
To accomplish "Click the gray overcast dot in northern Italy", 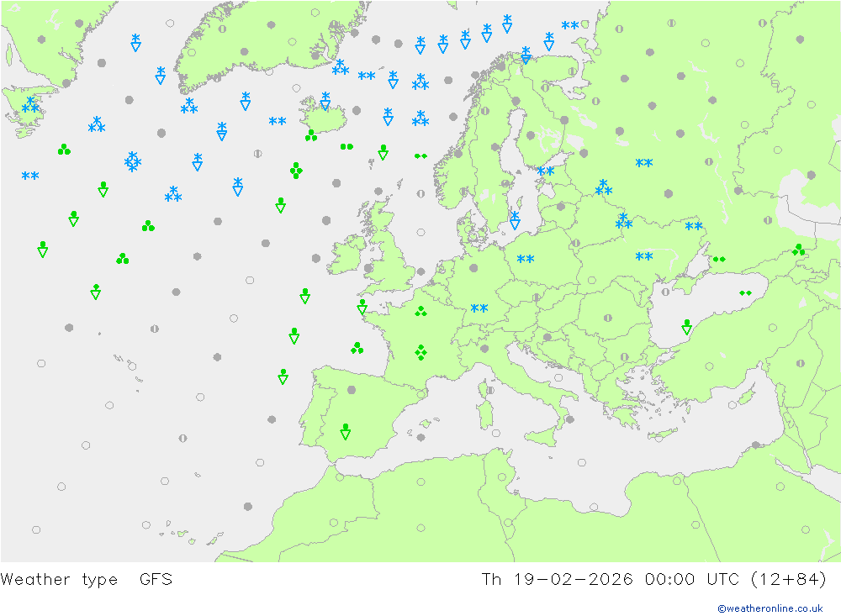I will pyautogui.click(x=484, y=349).
